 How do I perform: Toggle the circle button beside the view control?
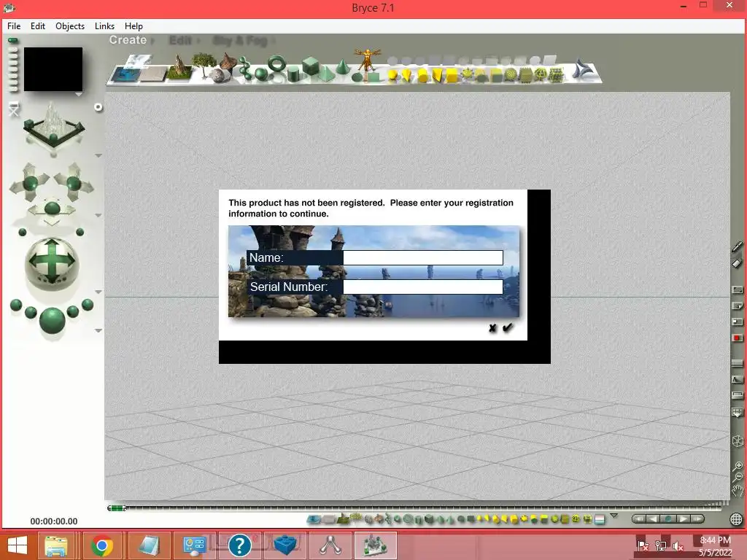(98, 107)
